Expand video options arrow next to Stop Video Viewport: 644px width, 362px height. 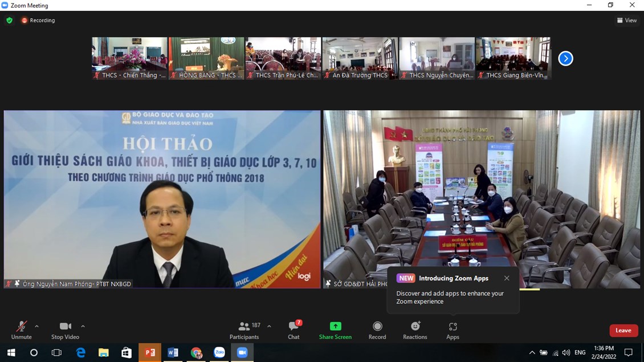(83, 327)
